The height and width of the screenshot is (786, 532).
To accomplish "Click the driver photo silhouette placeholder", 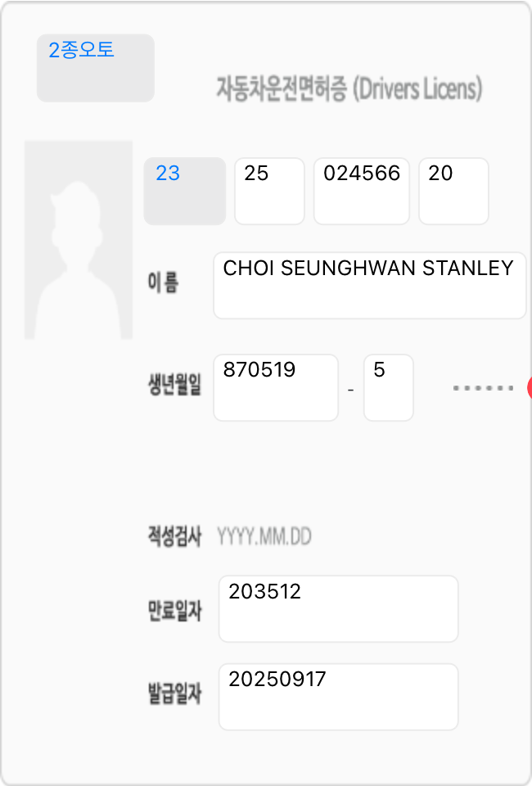I will point(79,240).
